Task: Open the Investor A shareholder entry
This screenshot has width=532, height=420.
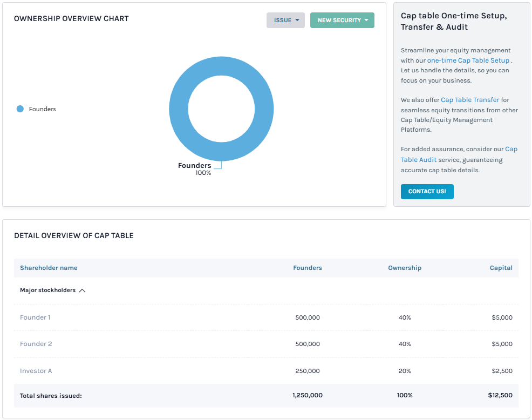Action: (x=36, y=371)
